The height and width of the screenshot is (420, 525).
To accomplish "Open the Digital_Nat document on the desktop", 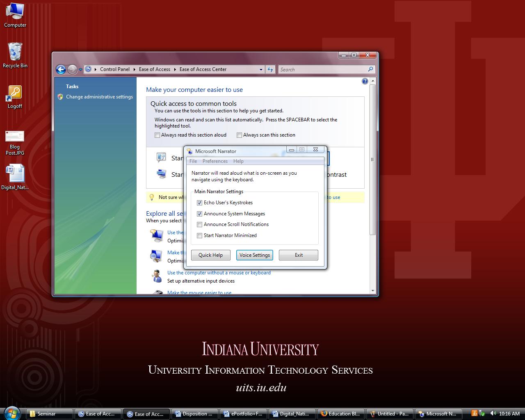I will click(x=15, y=174).
